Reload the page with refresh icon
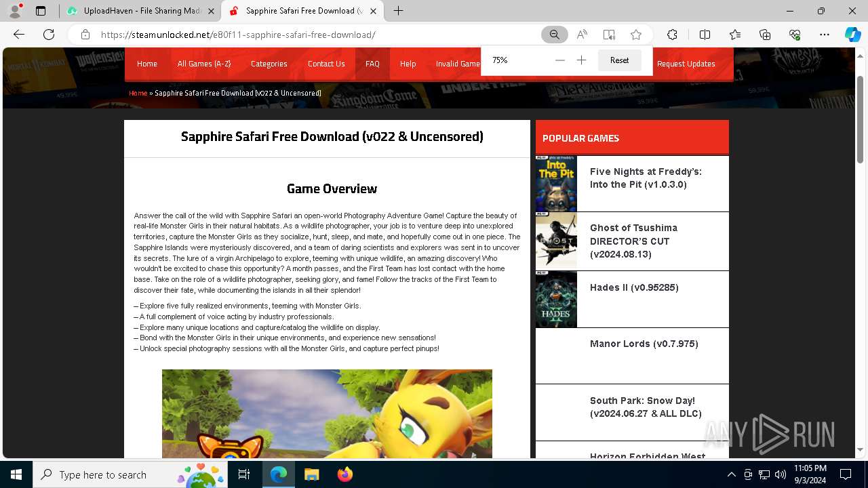Image resolution: width=868 pixels, height=488 pixels. (x=49, y=35)
